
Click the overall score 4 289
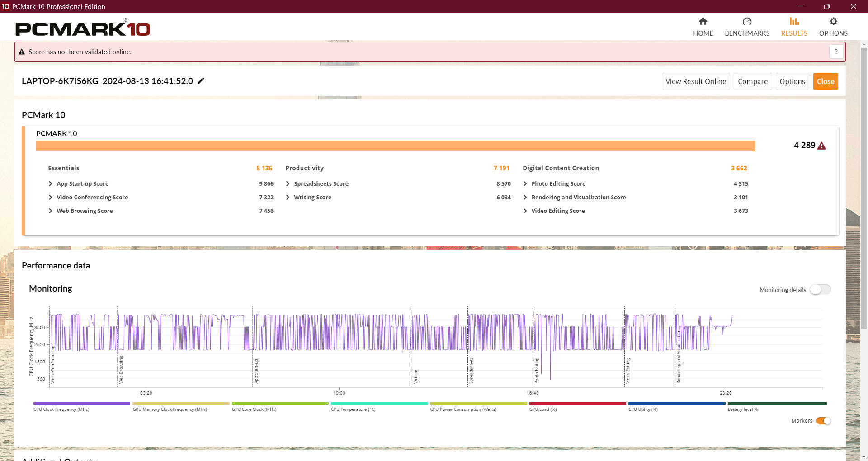tap(804, 145)
